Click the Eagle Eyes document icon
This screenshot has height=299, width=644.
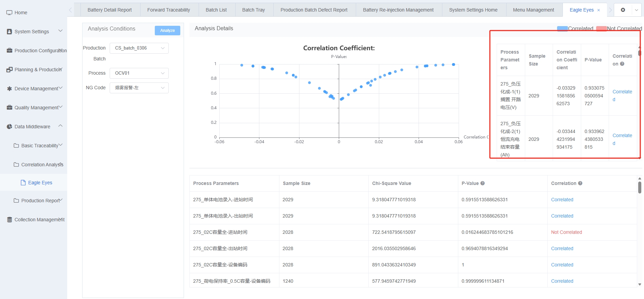(x=23, y=183)
